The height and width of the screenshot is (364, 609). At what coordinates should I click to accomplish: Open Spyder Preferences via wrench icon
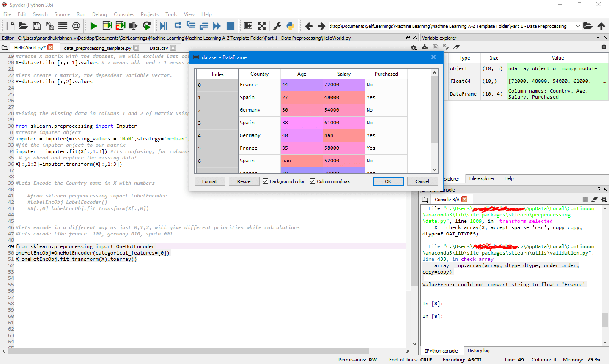pyautogui.click(x=277, y=26)
